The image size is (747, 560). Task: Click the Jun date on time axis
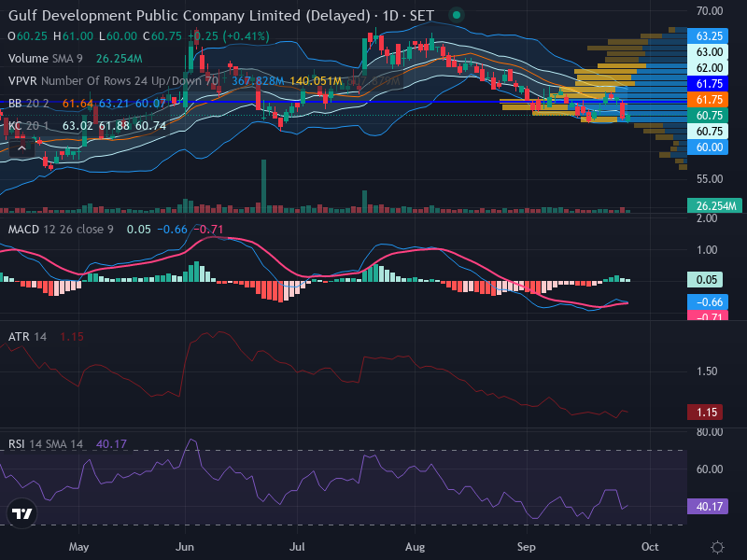click(x=185, y=547)
